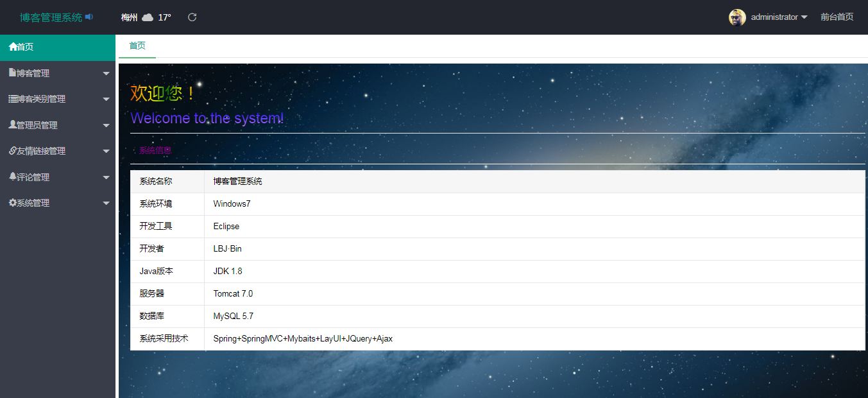Expand the 博客类别管理 menu arrow

coord(106,99)
